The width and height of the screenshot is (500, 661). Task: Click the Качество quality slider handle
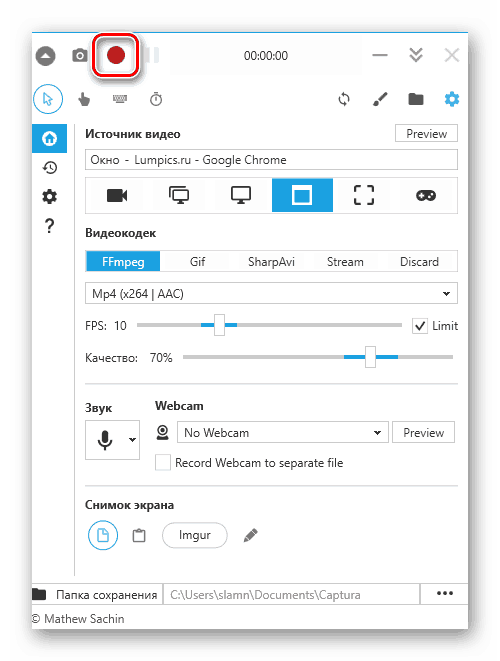tap(370, 357)
